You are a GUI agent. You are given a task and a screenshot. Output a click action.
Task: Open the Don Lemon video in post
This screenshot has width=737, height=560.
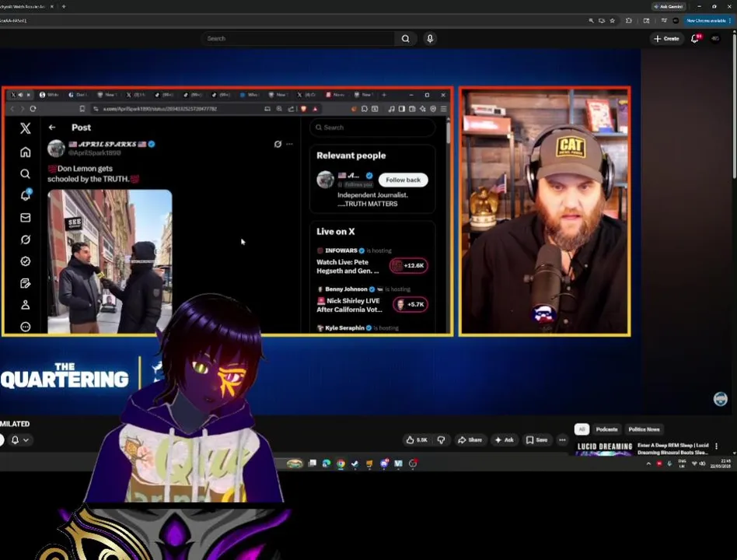click(110, 261)
